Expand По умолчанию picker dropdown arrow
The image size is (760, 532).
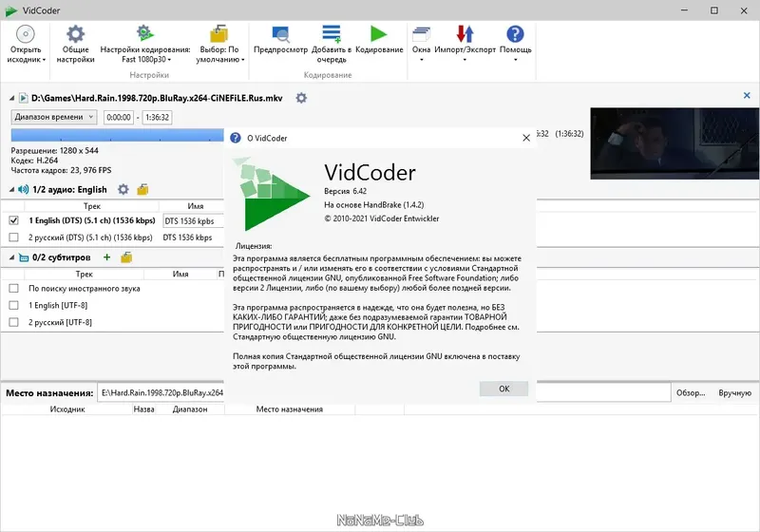click(x=243, y=60)
